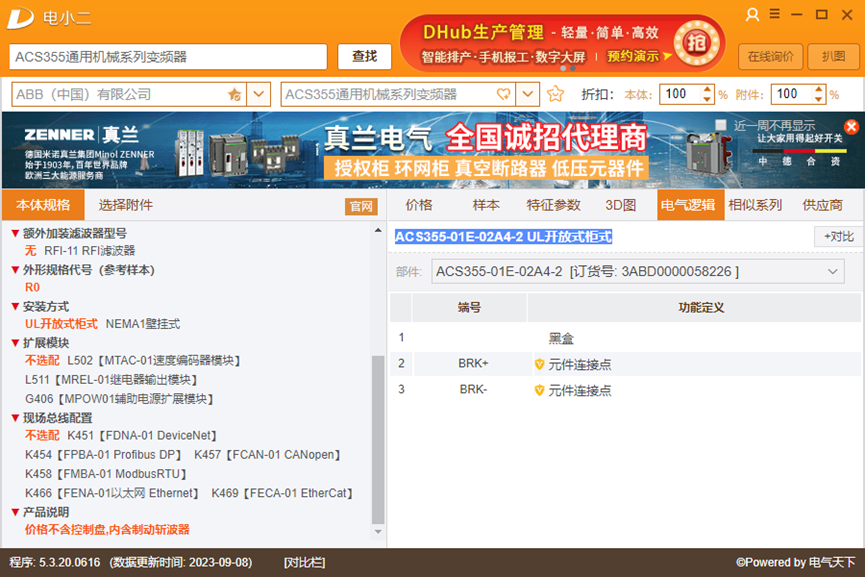Viewport: 865px width, 577px height.
Task: Collapse 外形规格代号 section
Action: coord(15,270)
